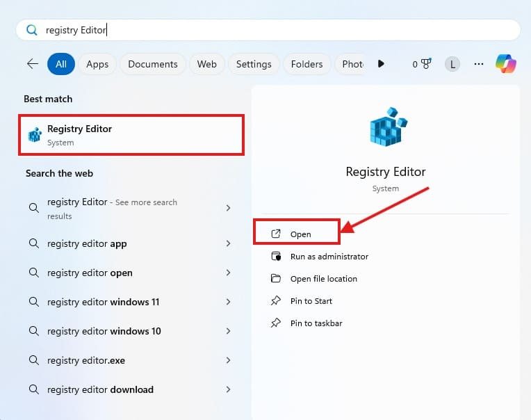
Task: Go back using the left arrow
Action: point(33,64)
